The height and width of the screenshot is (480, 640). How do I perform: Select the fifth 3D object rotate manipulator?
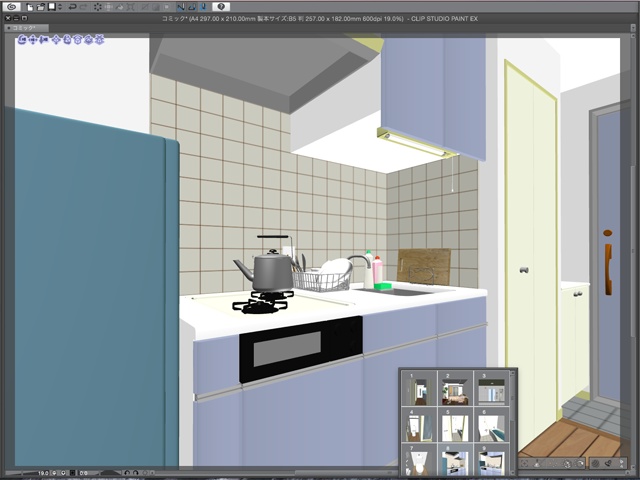click(x=67, y=40)
